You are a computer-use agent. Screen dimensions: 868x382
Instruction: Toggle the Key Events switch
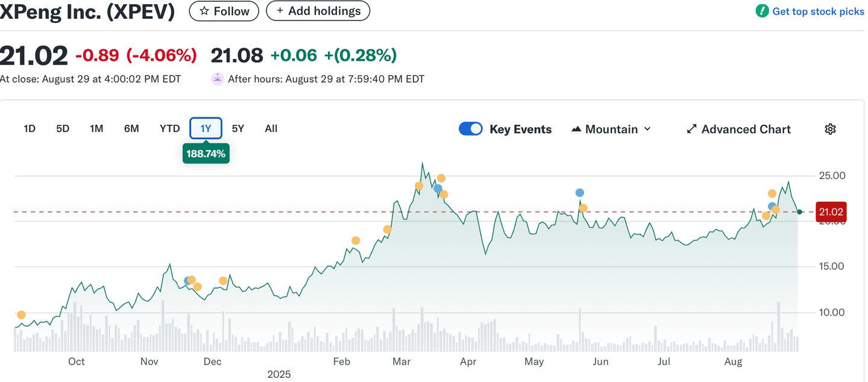point(471,129)
